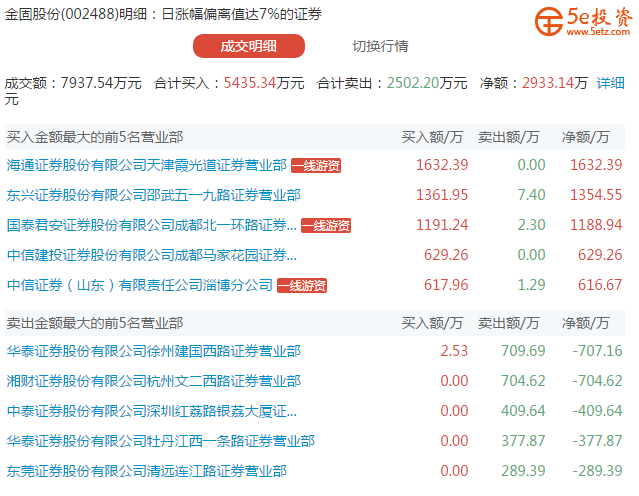
Task: Open 中信证券(山东)淄博分公司 link
Action: click(140, 285)
